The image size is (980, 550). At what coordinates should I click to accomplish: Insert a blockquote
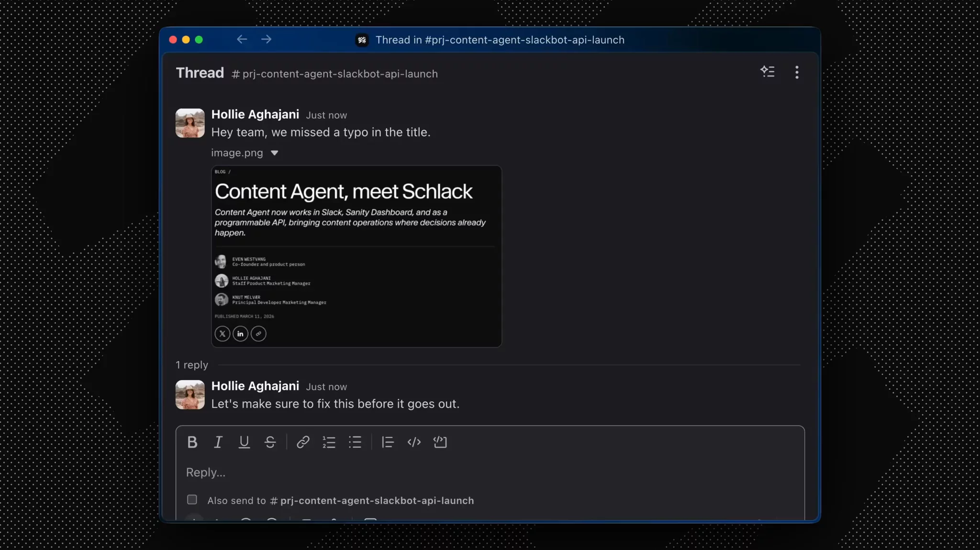388,442
